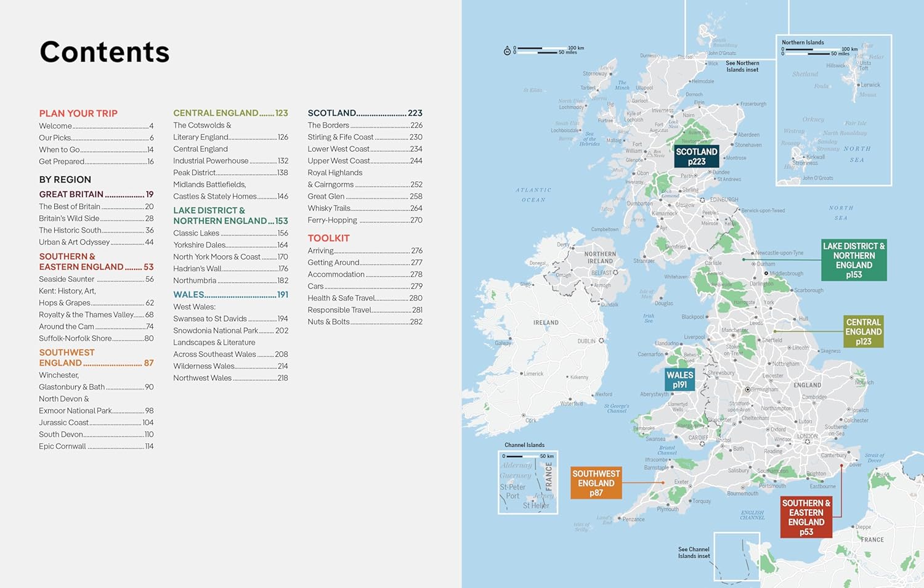Screen dimensions: 924x588
Task: Click the red Southern & Eastern England label
Action: point(806,517)
